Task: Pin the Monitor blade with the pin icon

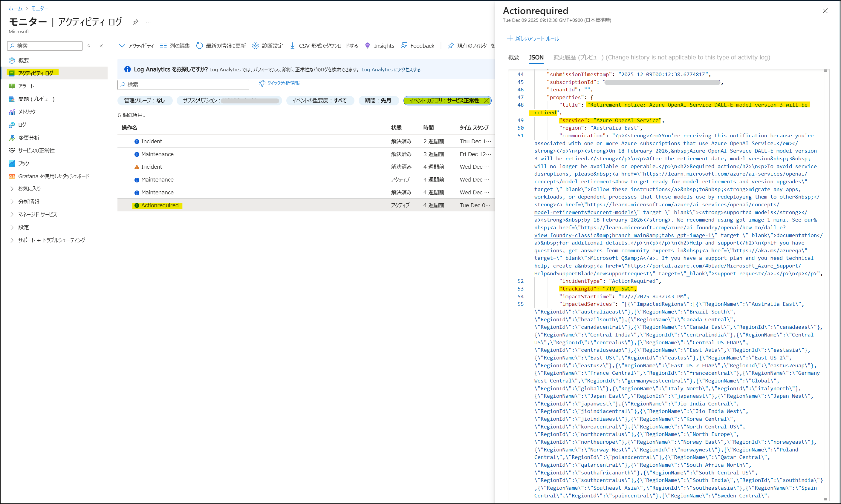Action: pyautogui.click(x=135, y=22)
